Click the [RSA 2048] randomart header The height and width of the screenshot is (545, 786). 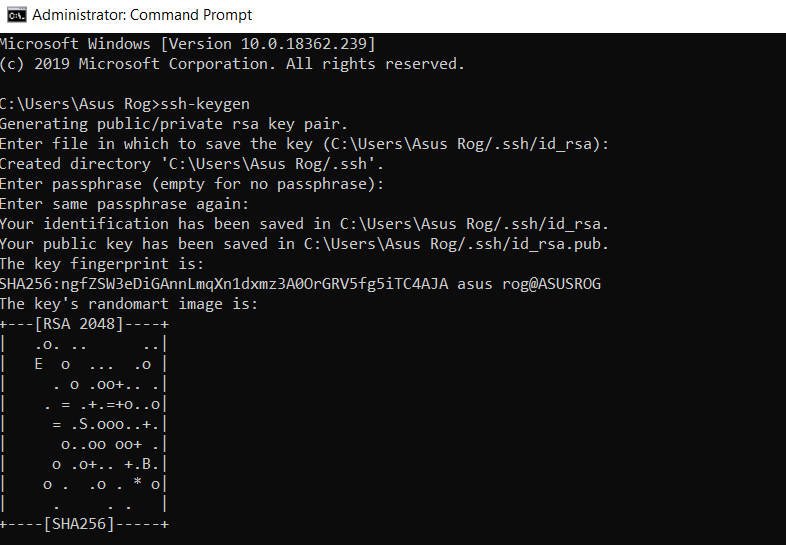coord(79,324)
